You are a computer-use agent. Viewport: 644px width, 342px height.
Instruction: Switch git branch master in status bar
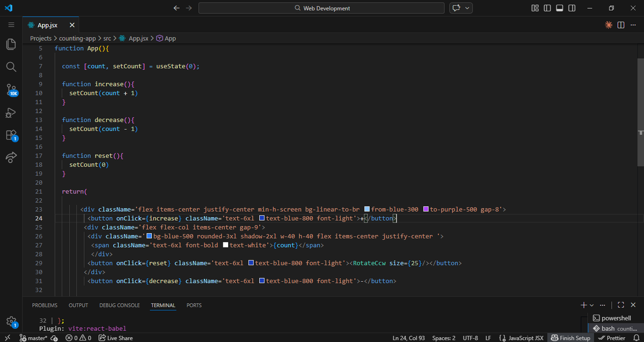(33, 338)
